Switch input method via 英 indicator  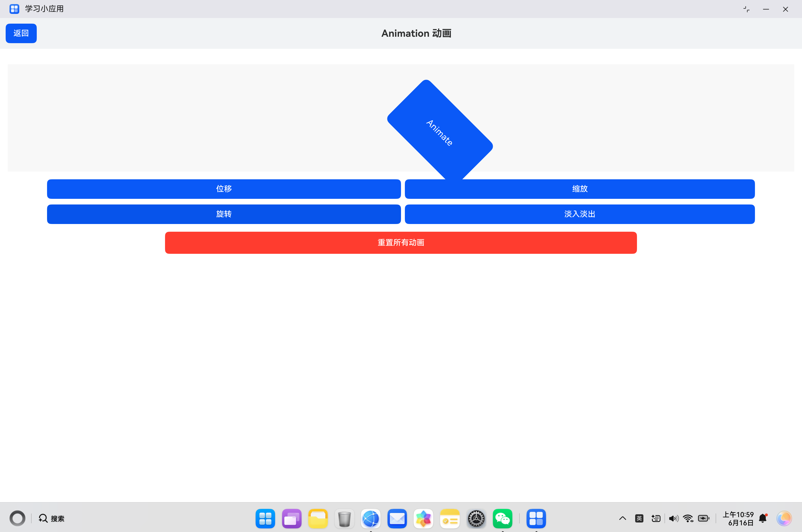pyautogui.click(x=639, y=518)
